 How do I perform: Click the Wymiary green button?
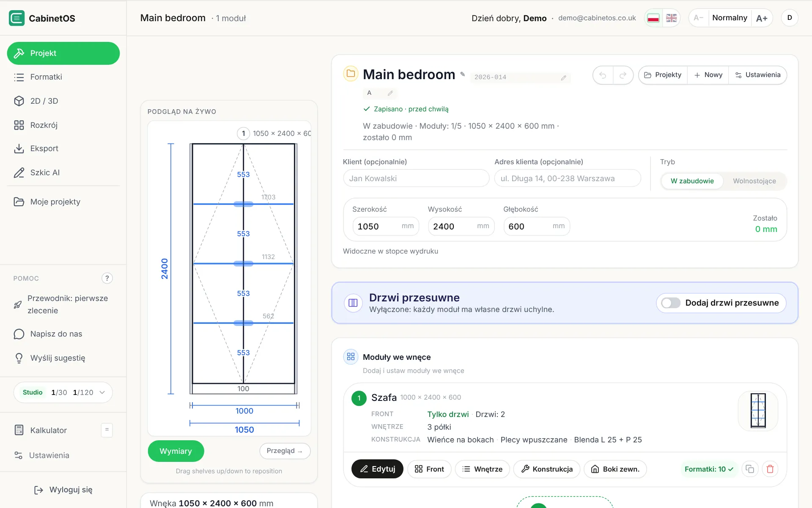[176, 451]
